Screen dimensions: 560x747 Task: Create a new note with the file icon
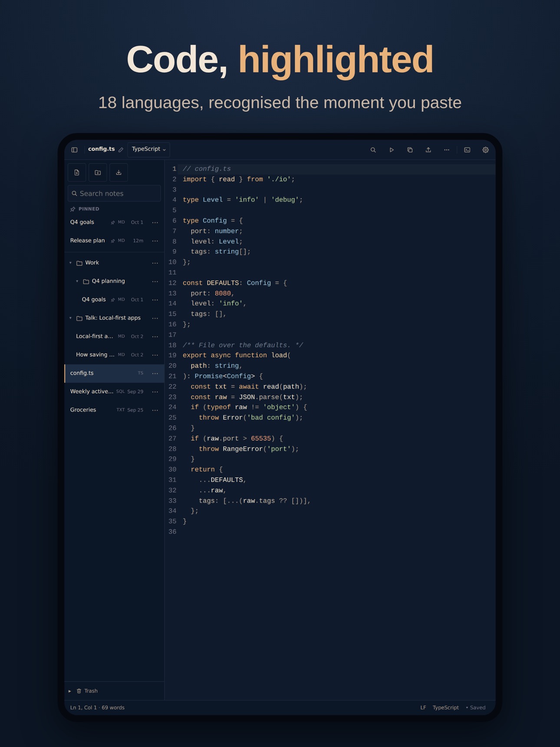(x=77, y=172)
